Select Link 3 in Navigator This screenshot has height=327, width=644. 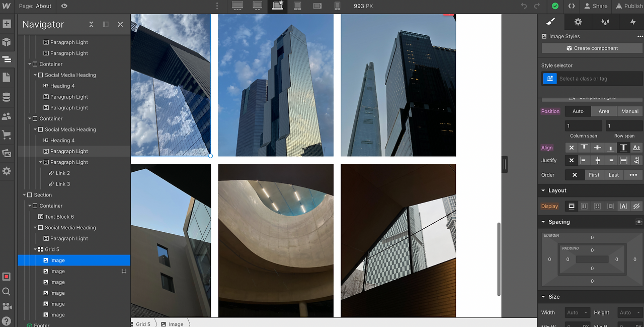tap(63, 184)
